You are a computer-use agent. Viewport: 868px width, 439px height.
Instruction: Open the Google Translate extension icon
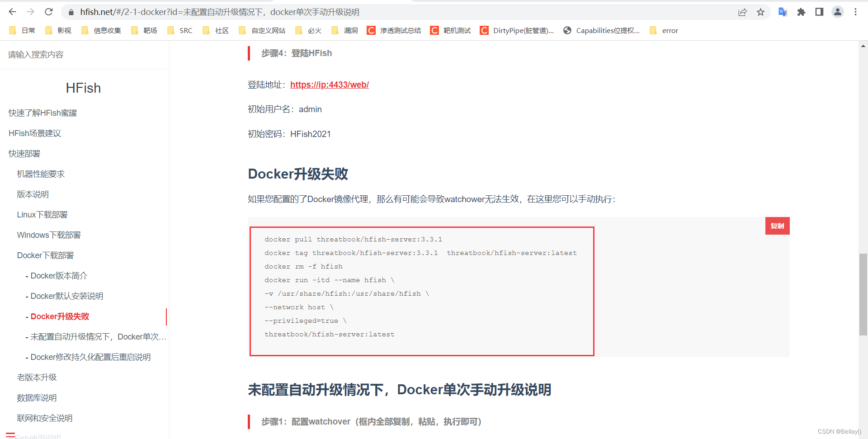[783, 12]
